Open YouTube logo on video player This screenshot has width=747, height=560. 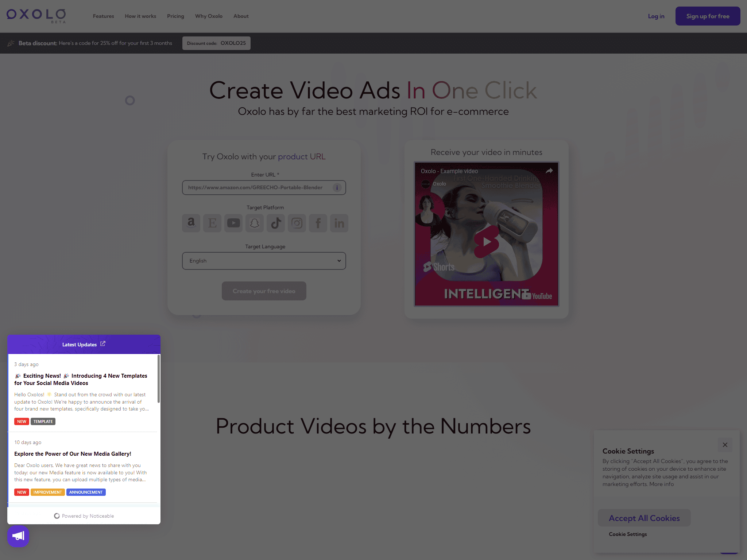[537, 296]
